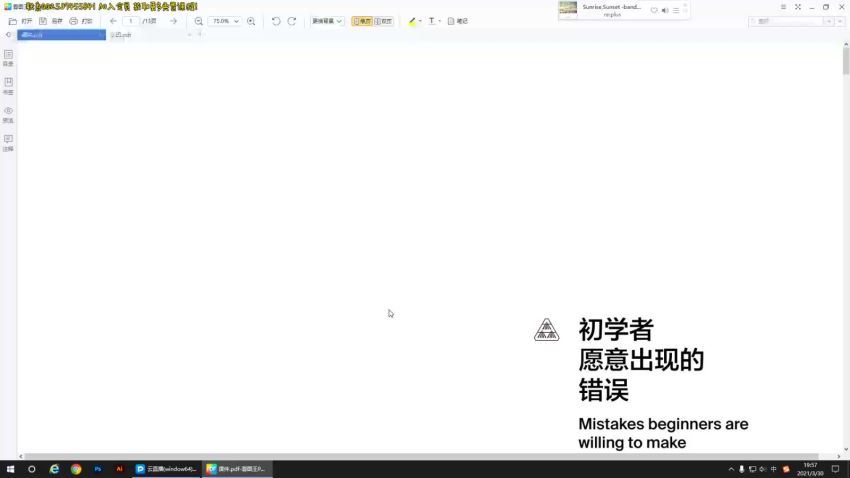Click the vertical scrollbar down arrow

(x=846, y=449)
